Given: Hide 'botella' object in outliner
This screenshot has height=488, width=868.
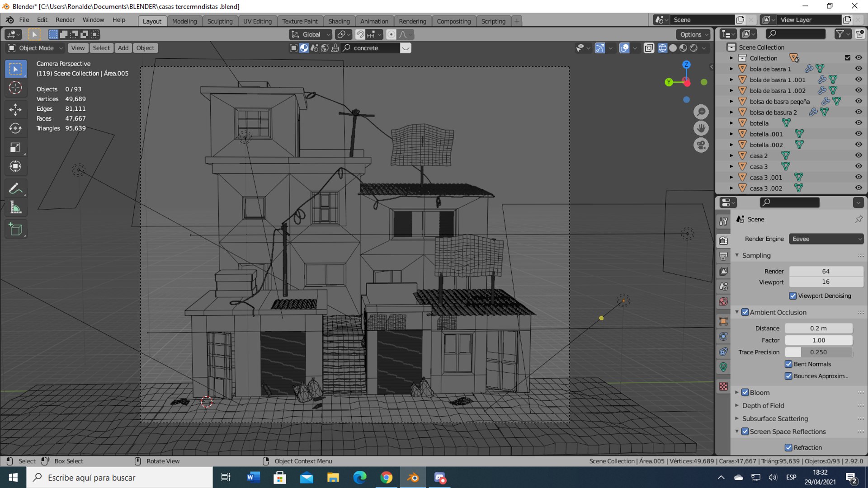Looking at the screenshot, I should click(x=859, y=123).
